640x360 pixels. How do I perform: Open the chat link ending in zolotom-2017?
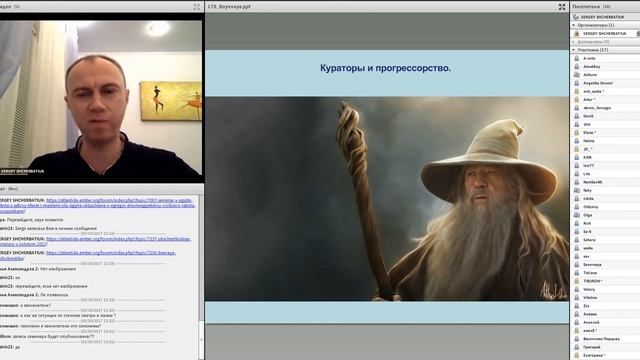click(96, 241)
